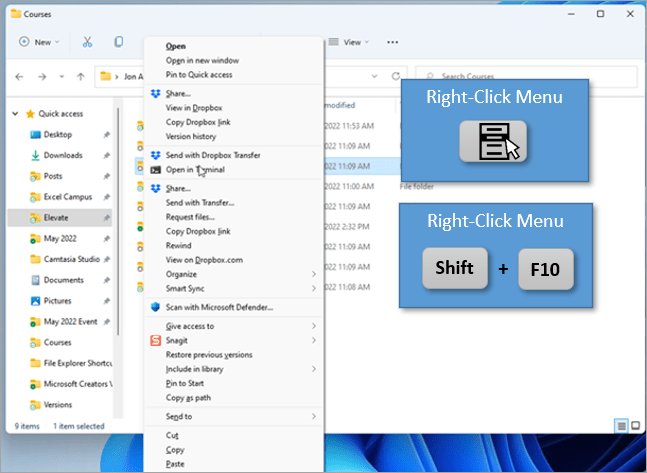The width and height of the screenshot is (647, 473).
Task: Collapse the Quick access tree section
Action: click(16, 113)
